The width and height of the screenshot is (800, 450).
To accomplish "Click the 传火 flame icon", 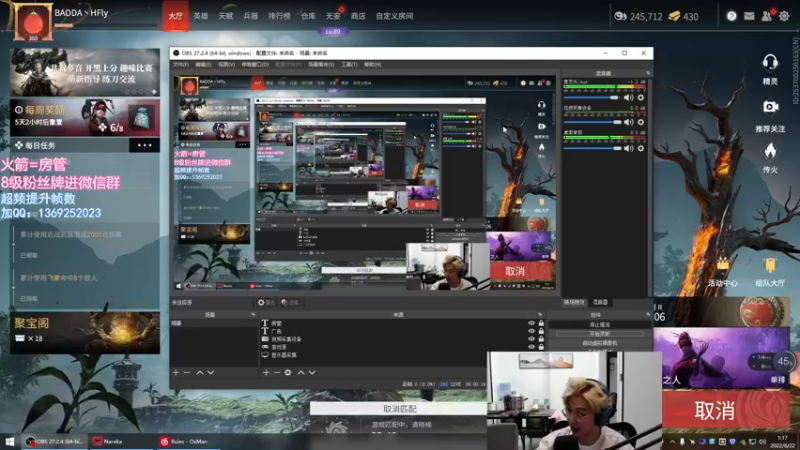I will click(x=770, y=151).
